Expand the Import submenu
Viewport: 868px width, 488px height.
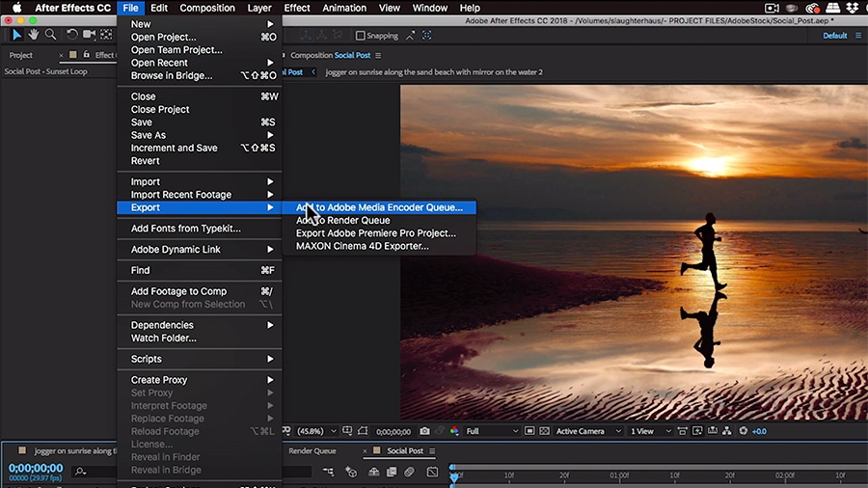coord(200,181)
